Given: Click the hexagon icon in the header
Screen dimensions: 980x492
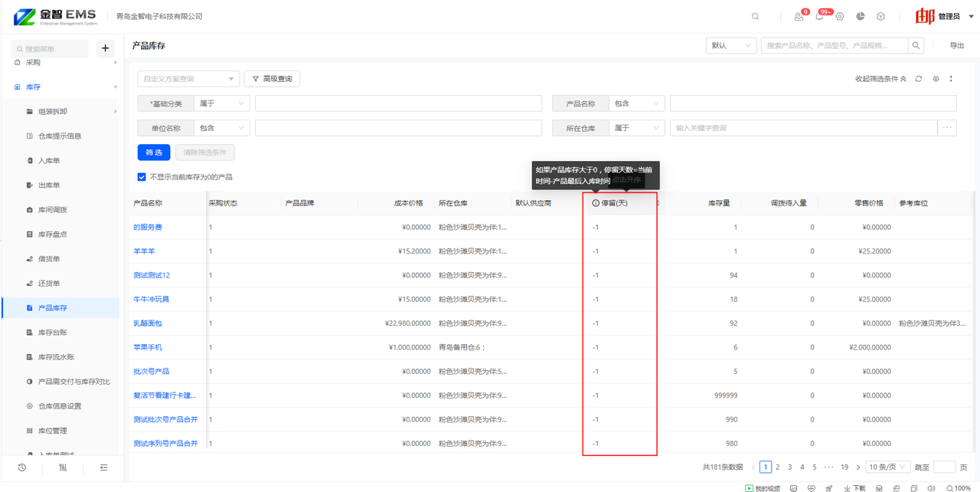Looking at the screenshot, I should [x=881, y=16].
